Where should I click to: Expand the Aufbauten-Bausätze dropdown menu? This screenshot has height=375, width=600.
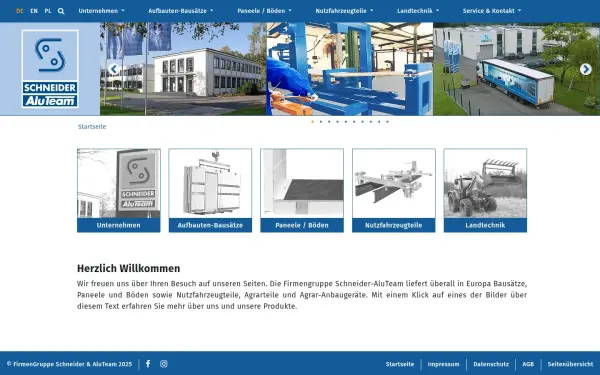coord(181,11)
